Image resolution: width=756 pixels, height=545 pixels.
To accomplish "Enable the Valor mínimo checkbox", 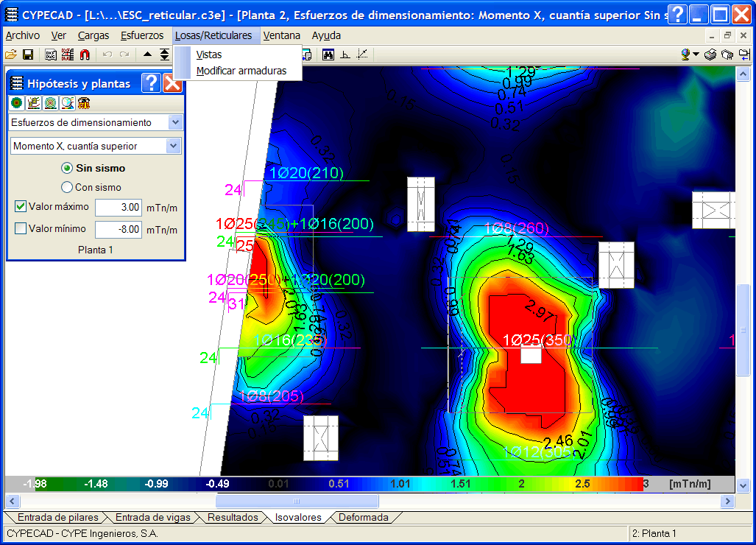I will [x=21, y=228].
